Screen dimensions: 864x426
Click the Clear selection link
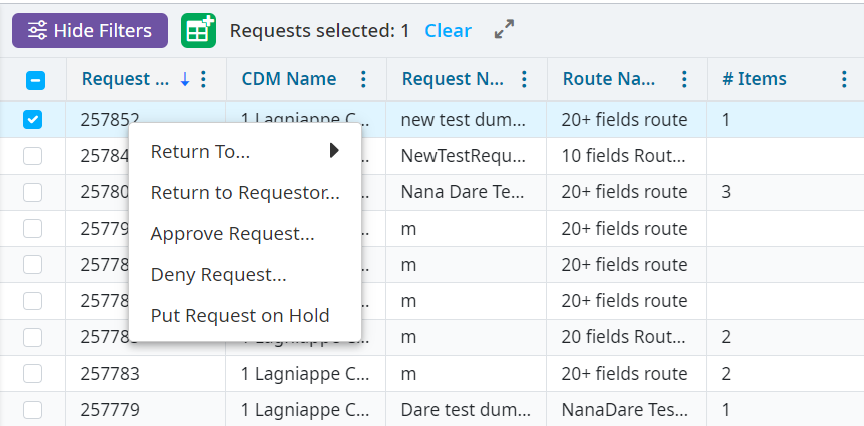(447, 31)
